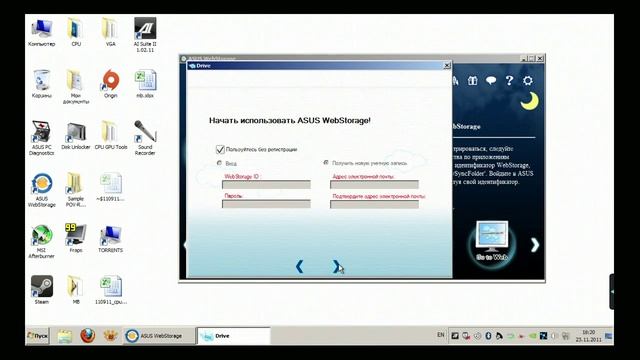Click the Пароль password field
The height and width of the screenshot is (360, 640).
266,204
